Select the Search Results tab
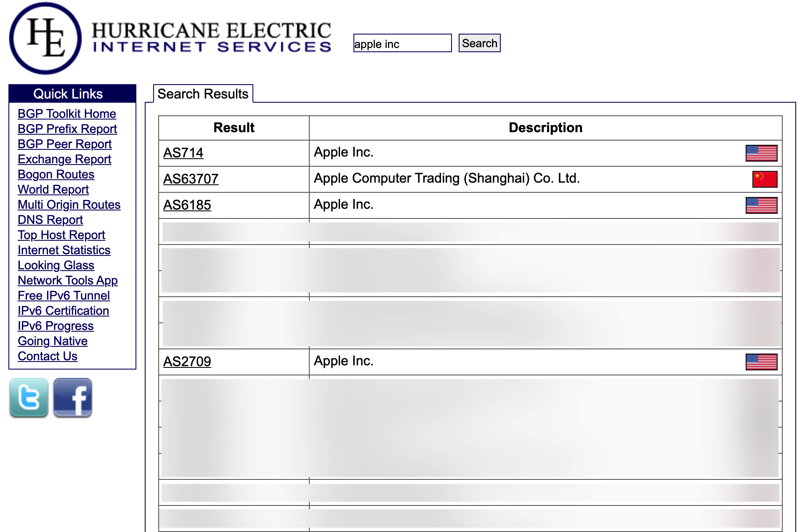797x532 pixels. [x=203, y=93]
